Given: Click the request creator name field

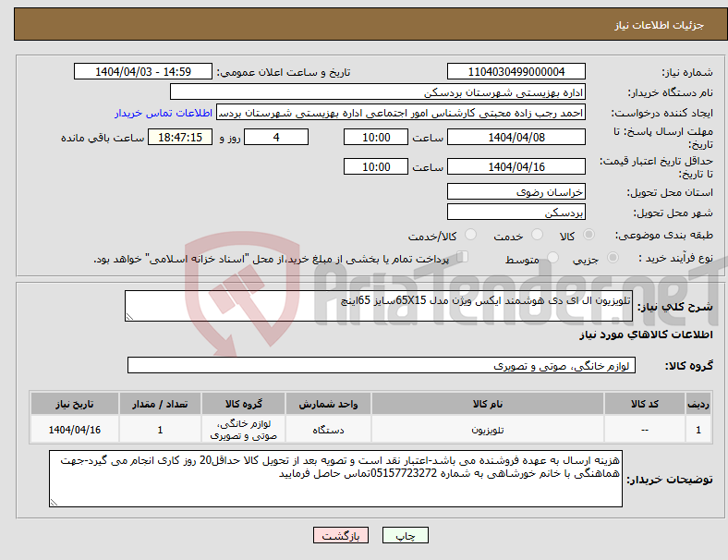Looking at the screenshot, I should pyautogui.click(x=401, y=113).
